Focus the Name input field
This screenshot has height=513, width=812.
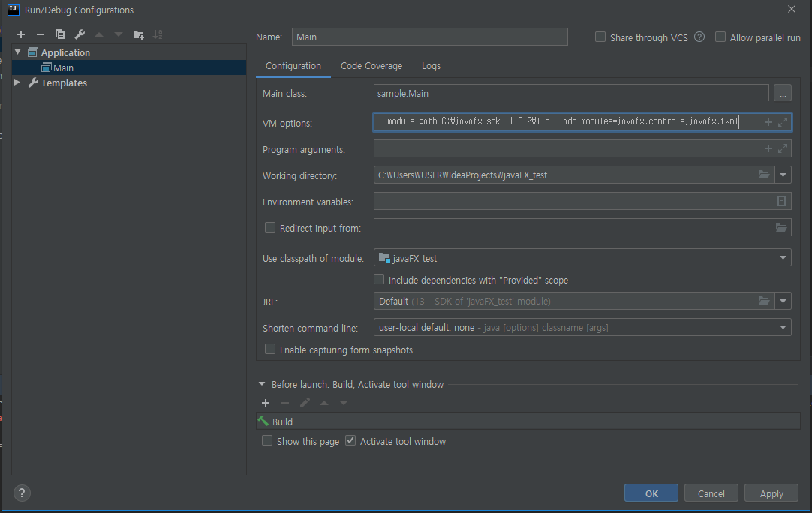430,37
